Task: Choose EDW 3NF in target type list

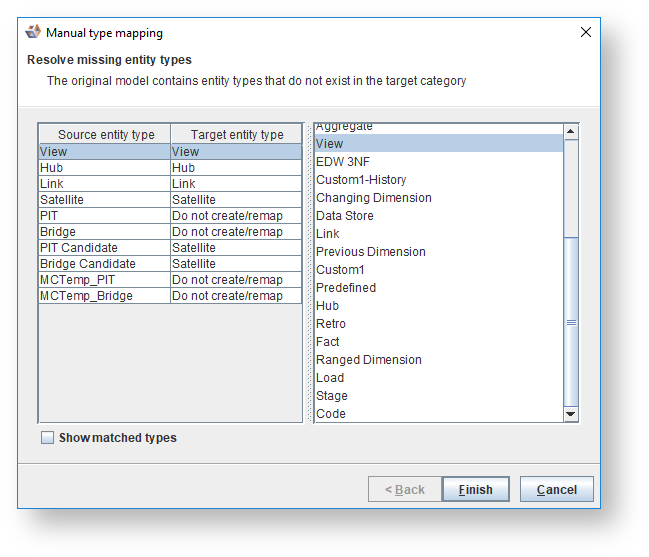Action: point(439,162)
